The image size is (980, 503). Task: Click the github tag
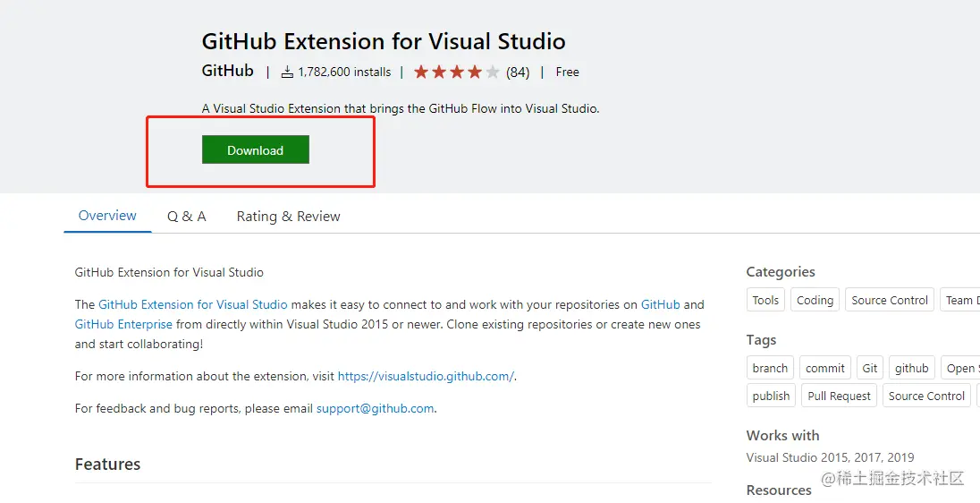click(x=911, y=368)
